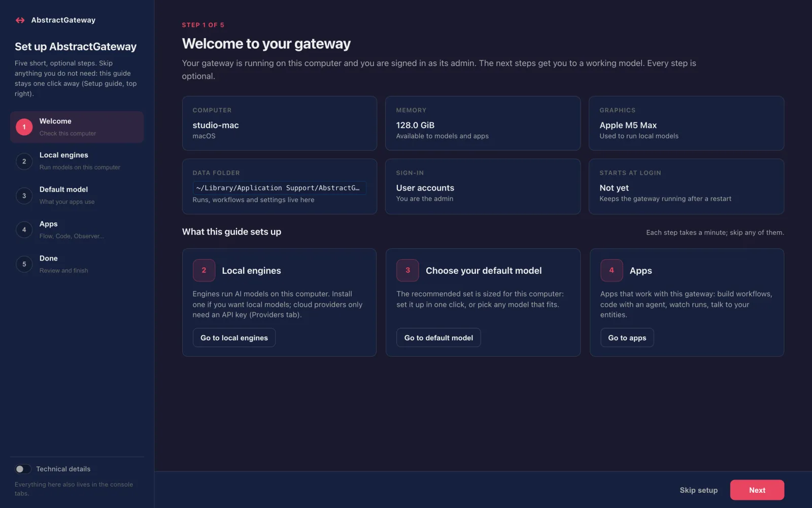Click 'Keeps the gateway running after a restart'

point(665,199)
